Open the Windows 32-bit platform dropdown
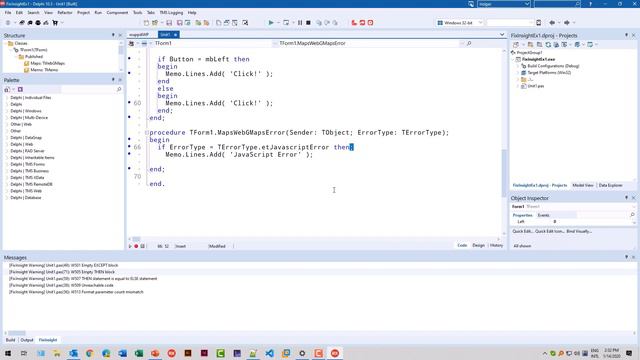The image size is (640, 360). (x=480, y=23)
